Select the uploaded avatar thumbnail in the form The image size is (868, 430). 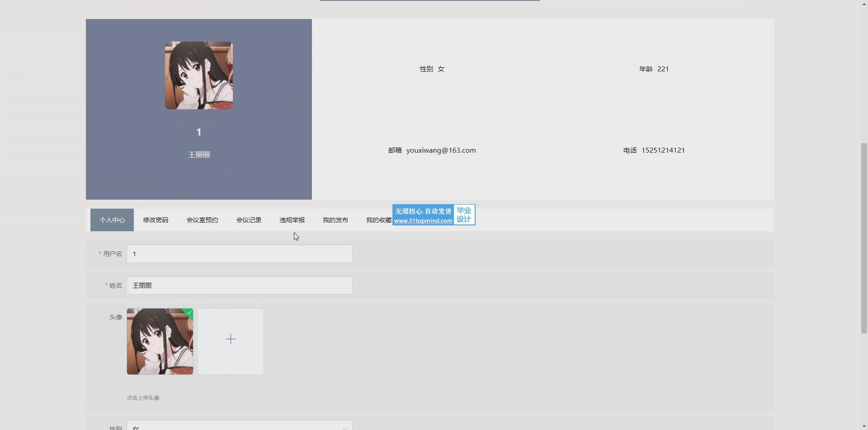[x=160, y=342]
